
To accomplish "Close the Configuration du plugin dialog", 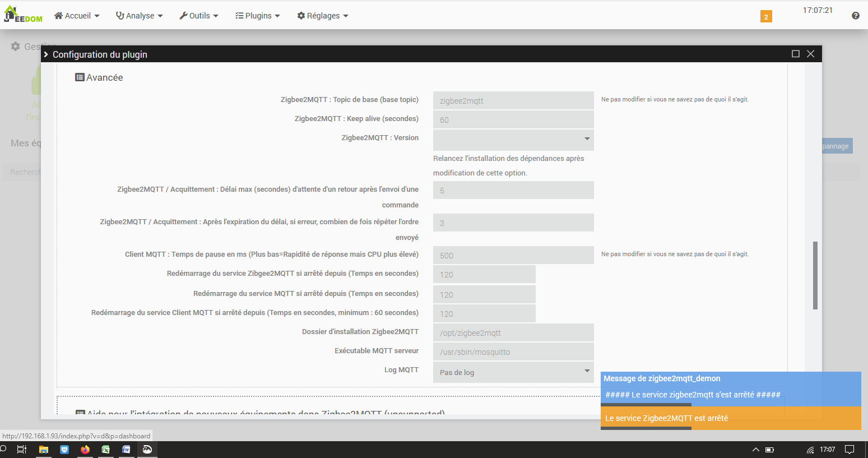I will [x=810, y=54].
